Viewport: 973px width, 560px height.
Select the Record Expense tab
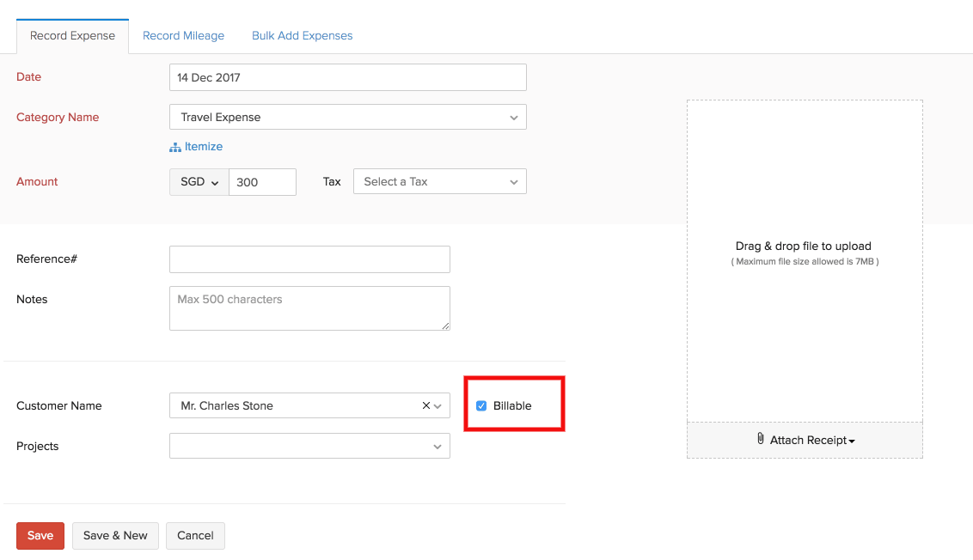pyautogui.click(x=72, y=35)
